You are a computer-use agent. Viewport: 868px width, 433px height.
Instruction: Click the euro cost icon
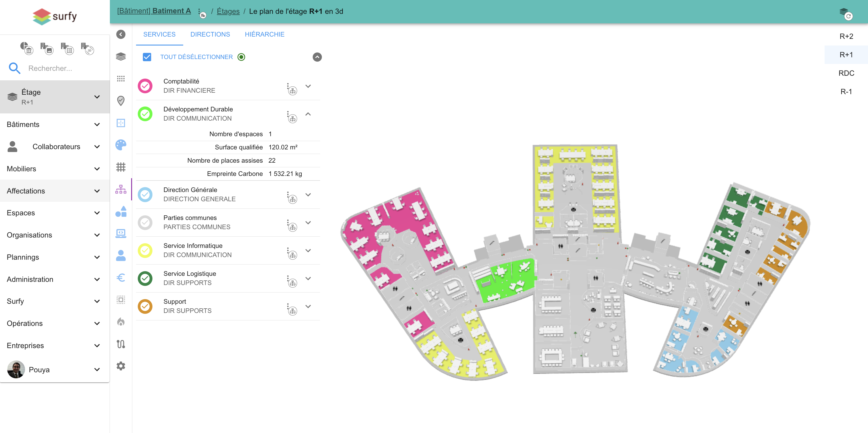point(121,278)
